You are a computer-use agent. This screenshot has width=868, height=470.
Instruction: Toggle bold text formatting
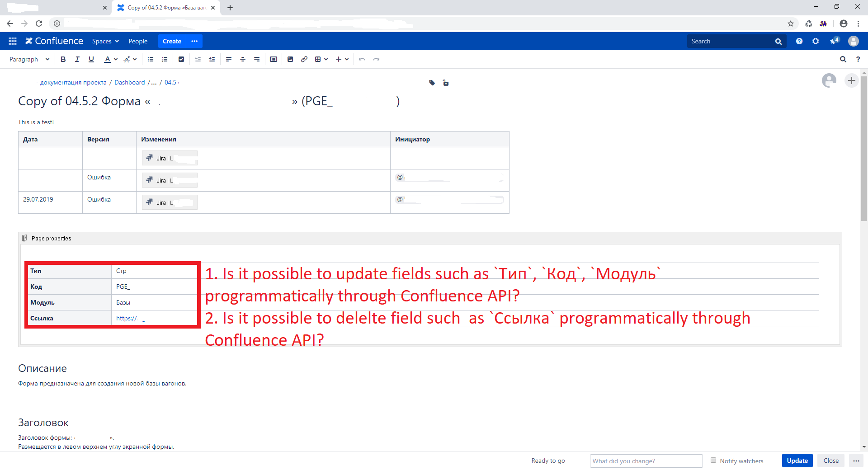63,59
